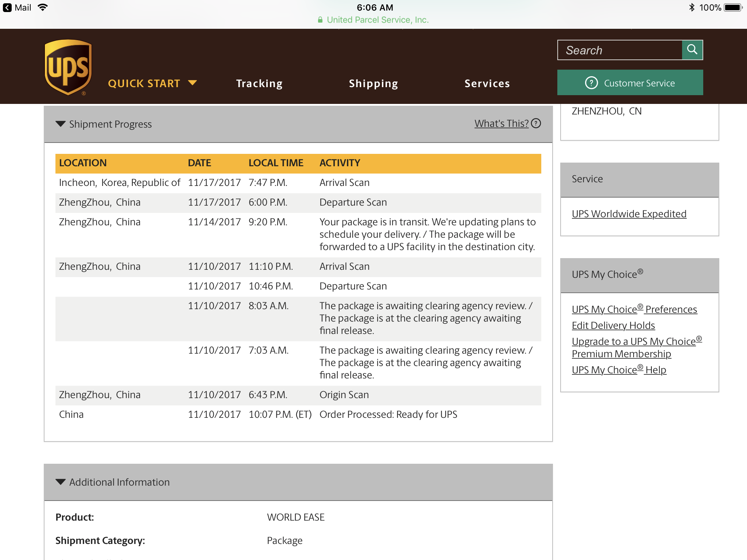Click the What's This question mark icon
747x560 pixels.
[x=536, y=123]
